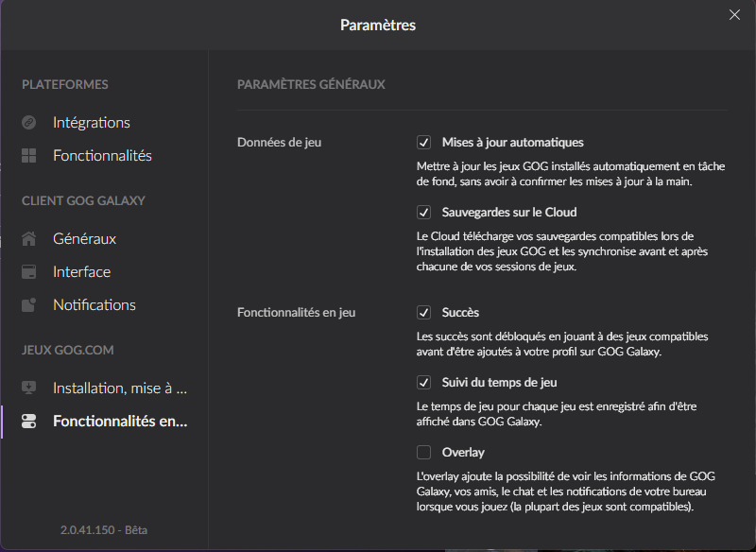Click the Généraux home icon

pos(29,238)
